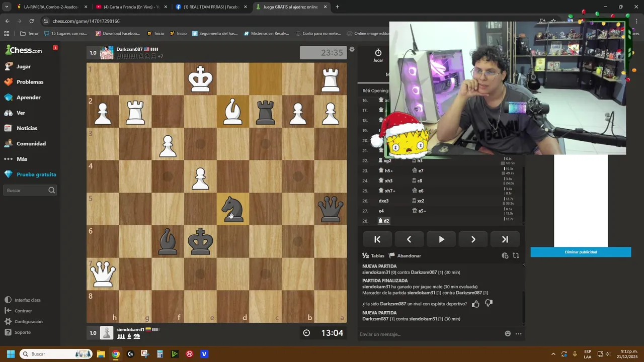Open Windows Start menu
Image resolution: width=644 pixels, height=362 pixels.
pyautogui.click(x=11, y=354)
